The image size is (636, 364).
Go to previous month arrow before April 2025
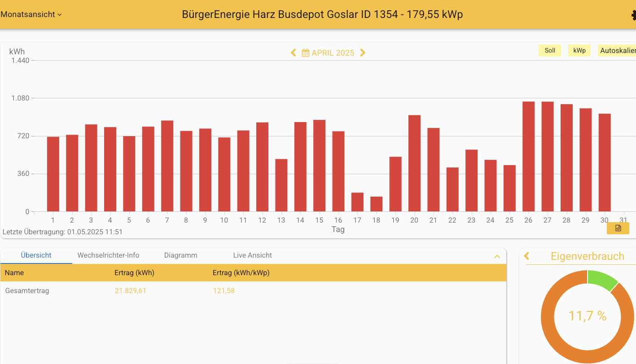[x=294, y=53]
